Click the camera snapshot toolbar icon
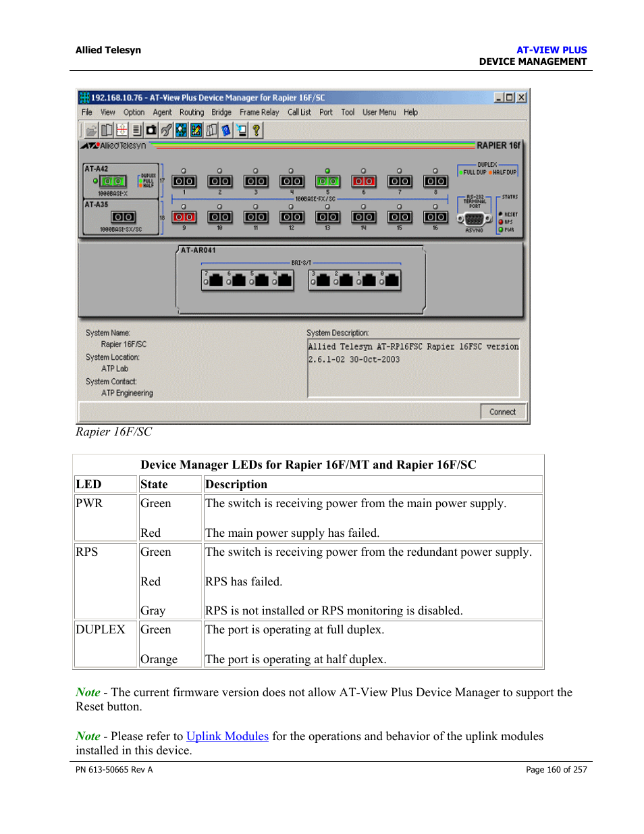Viewport: 644px width, 834px height. click(151, 130)
